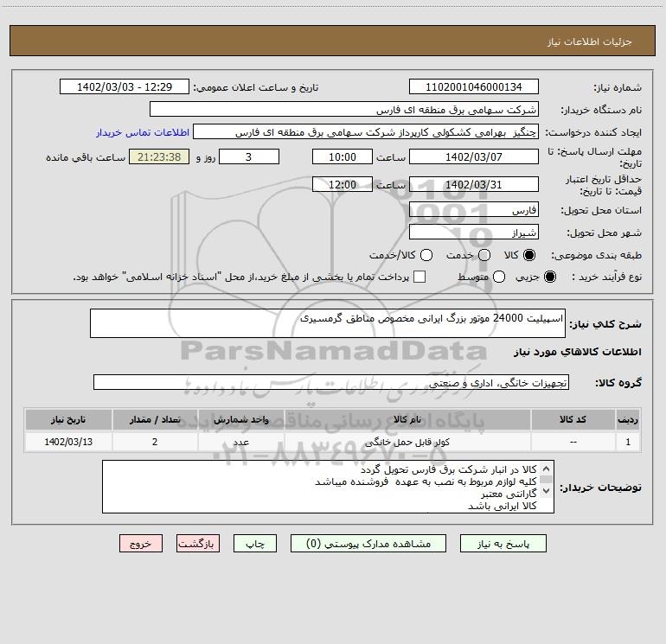
Task: Click the scroll down arrow in buyer notes
Action: point(547,490)
